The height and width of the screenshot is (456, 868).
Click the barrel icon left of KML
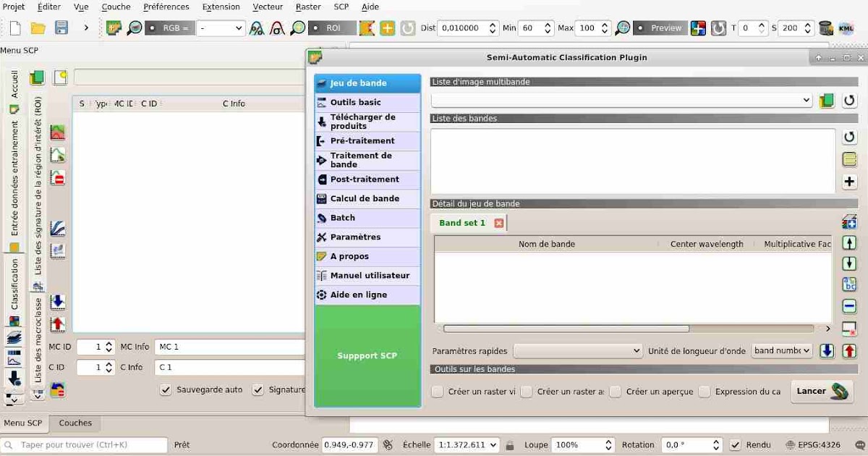pos(825,28)
